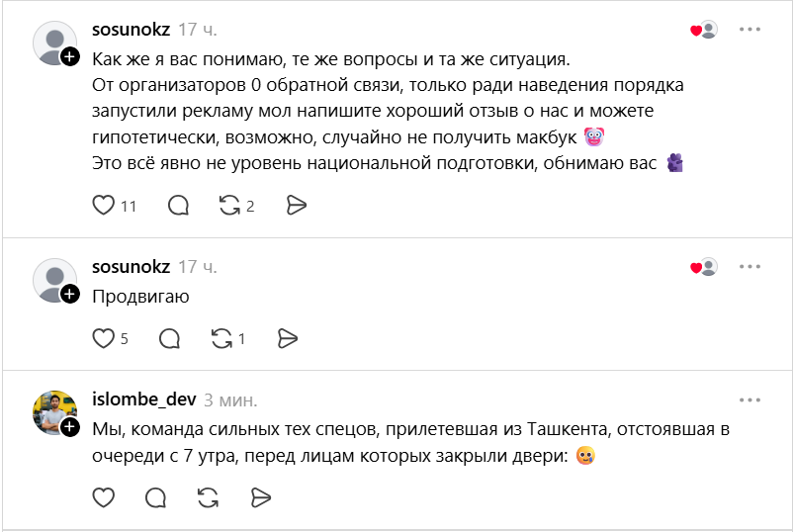This screenshot has width=794, height=532.
Task: Repost the "Продвигаю" comment
Action: click(221, 338)
